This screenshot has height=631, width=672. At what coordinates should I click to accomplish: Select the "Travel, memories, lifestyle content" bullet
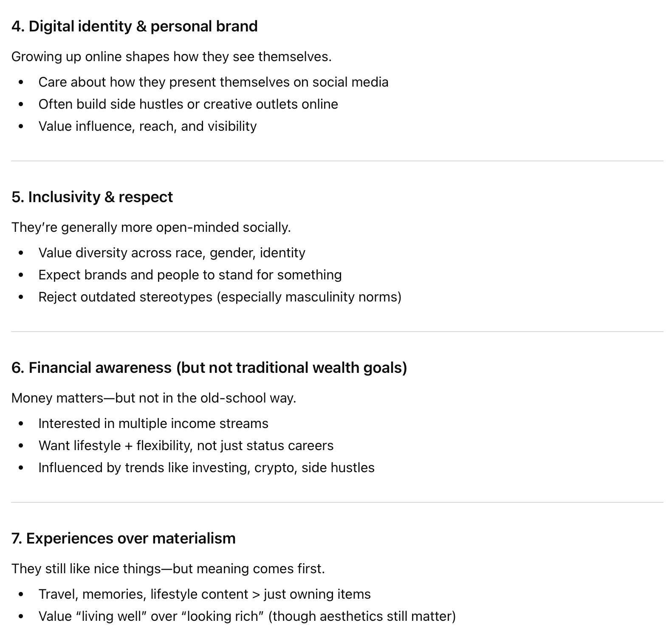204,594
